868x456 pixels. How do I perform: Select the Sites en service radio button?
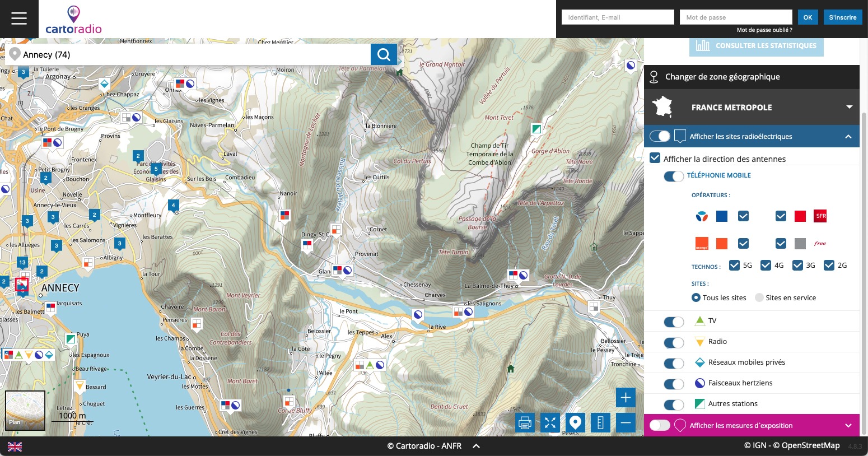click(759, 297)
